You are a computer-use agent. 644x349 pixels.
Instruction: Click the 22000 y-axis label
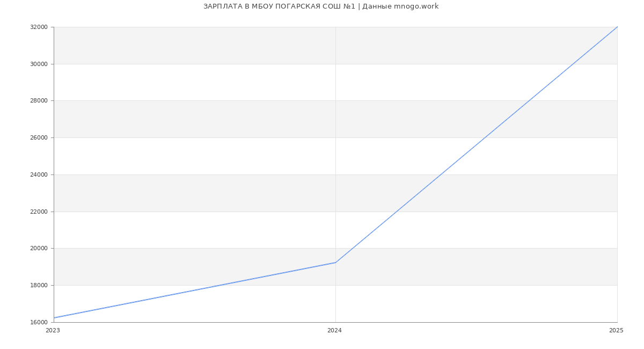tap(39, 212)
